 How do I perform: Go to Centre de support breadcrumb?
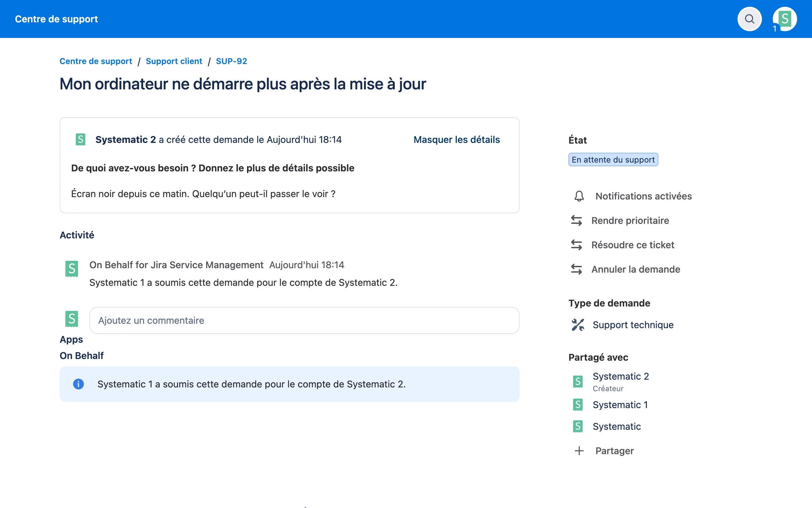point(96,61)
